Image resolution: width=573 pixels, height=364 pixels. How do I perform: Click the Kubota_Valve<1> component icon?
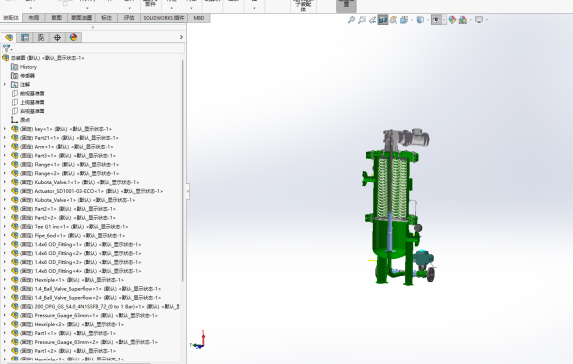[15, 200]
